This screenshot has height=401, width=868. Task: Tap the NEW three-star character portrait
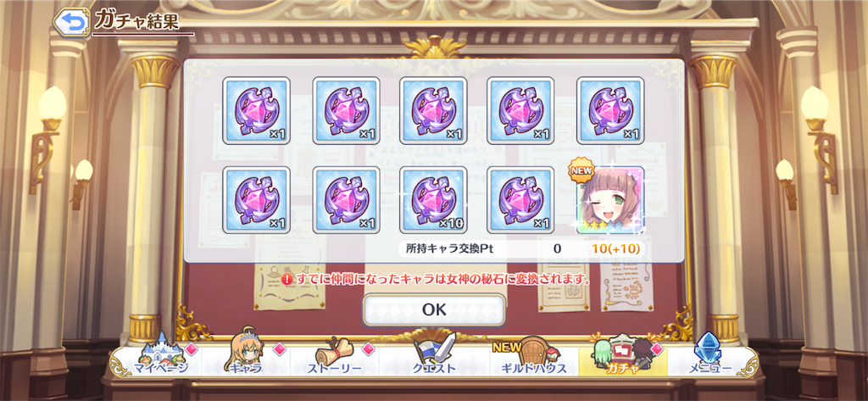(610, 200)
